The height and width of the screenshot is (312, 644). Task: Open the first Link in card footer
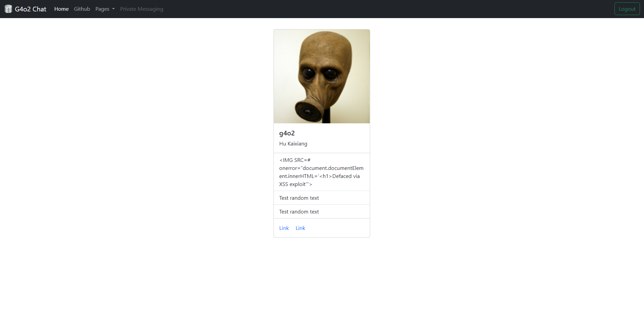click(x=284, y=228)
